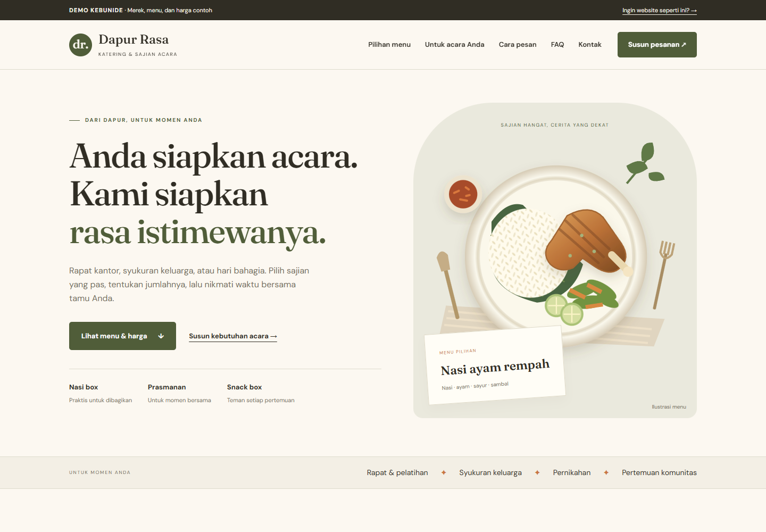
Task: Click the sambal bowl illustration
Action: click(x=463, y=194)
